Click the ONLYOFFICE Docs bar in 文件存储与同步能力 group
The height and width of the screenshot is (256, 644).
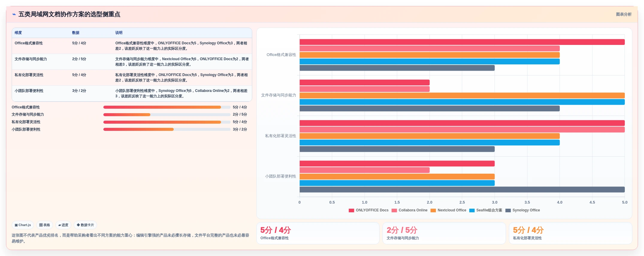click(x=365, y=82)
